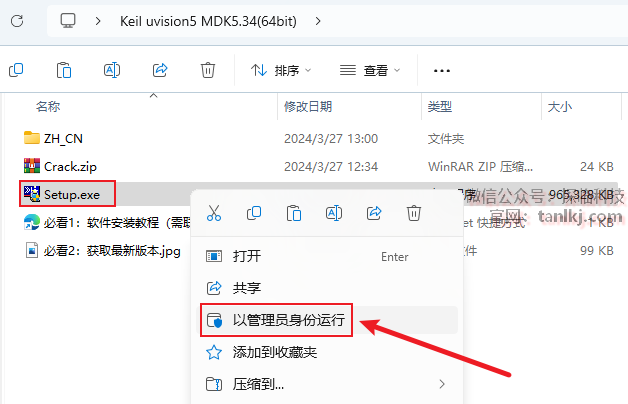Expand chevron after Keil uvision5 breadcrumb
This screenshot has width=628, height=404.
318,21
